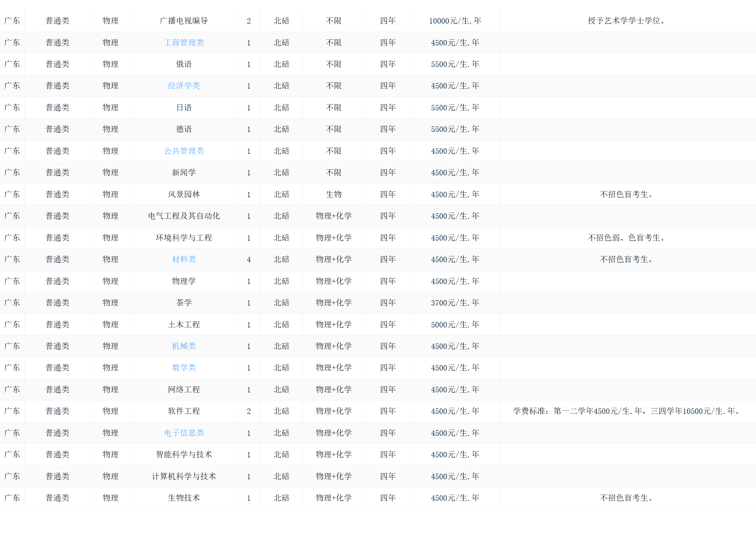This screenshot has width=756, height=534.
Task: Click the 生物技术 major cell
Action: [x=184, y=498]
